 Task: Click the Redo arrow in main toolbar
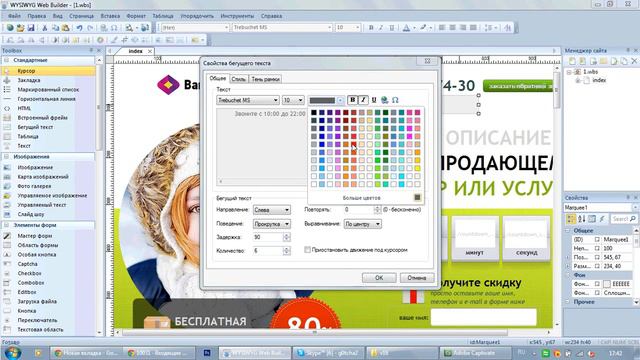coord(90,28)
